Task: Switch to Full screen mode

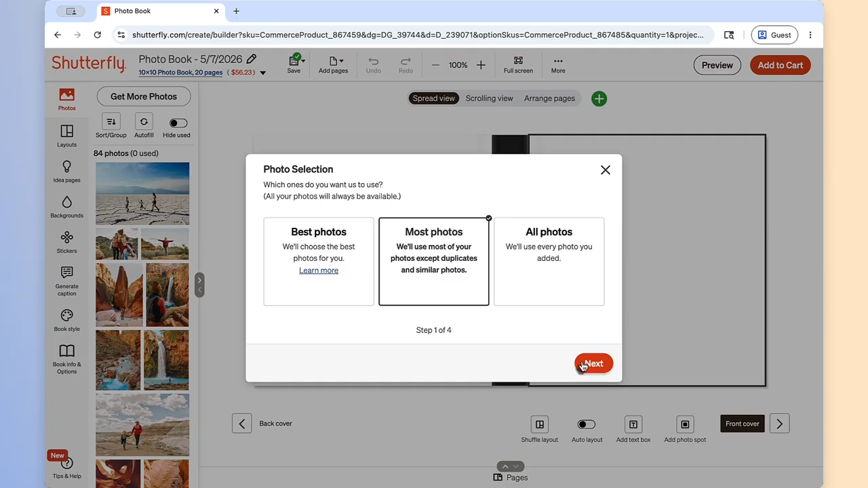Action: (x=518, y=65)
